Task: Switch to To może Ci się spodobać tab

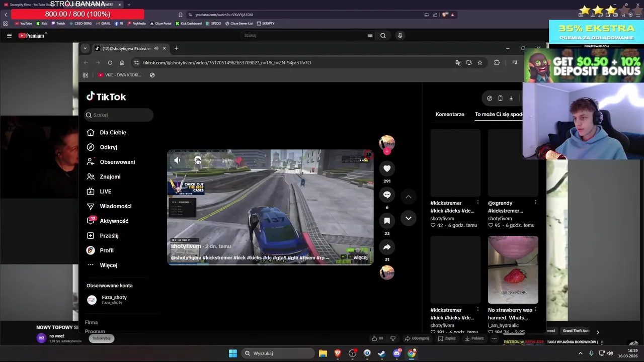Action: (499, 114)
